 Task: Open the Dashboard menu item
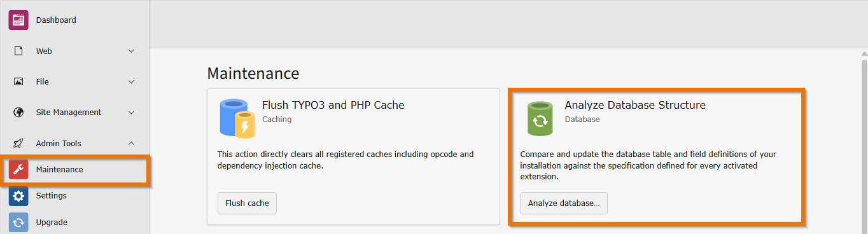click(74, 20)
